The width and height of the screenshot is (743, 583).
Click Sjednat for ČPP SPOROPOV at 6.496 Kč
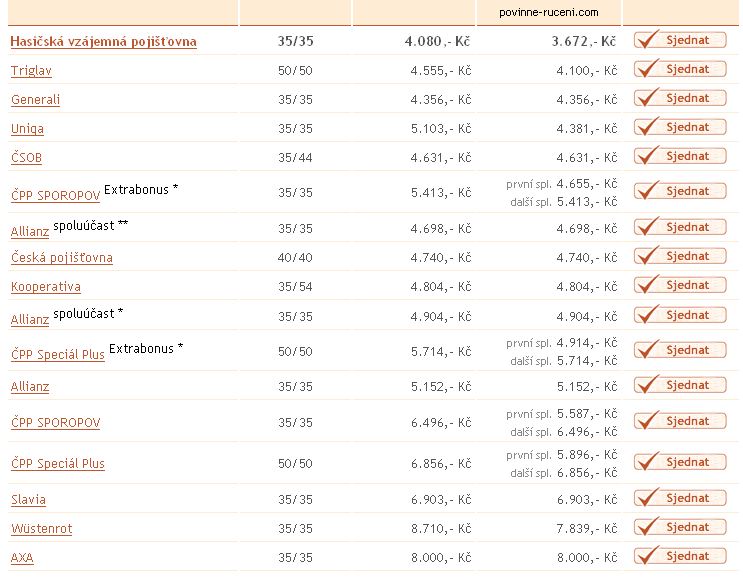(680, 421)
